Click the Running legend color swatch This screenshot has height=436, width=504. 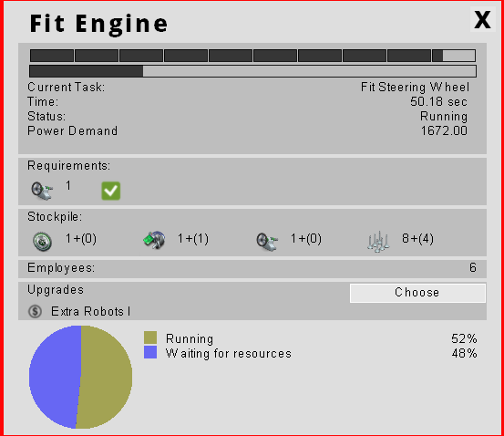point(150,337)
